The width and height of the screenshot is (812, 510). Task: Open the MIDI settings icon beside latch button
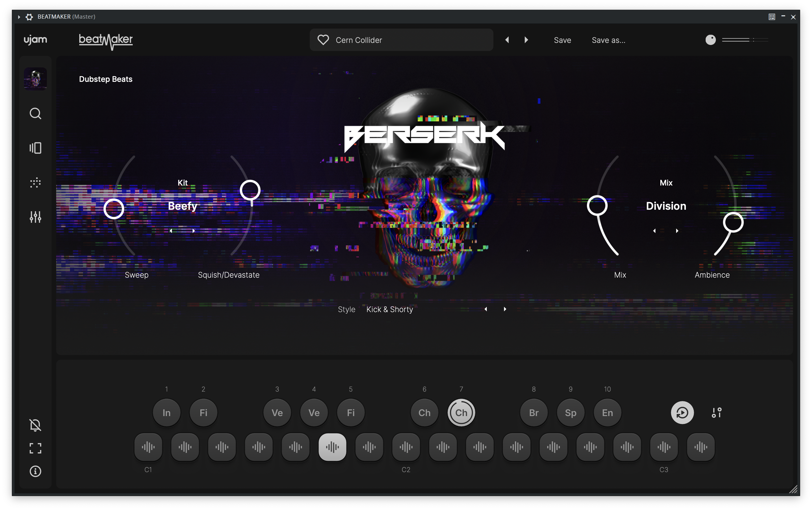pyautogui.click(x=717, y=413)
